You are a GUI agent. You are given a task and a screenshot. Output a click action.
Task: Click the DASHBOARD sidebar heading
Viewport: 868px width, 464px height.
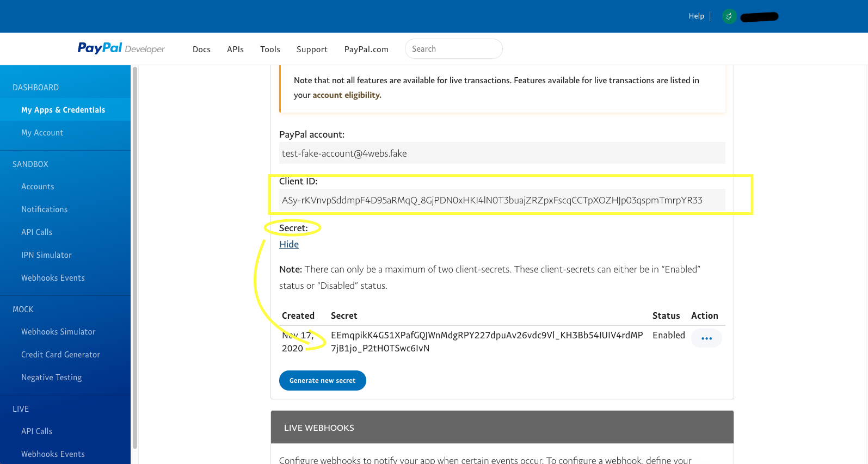[x=36, y=88]
